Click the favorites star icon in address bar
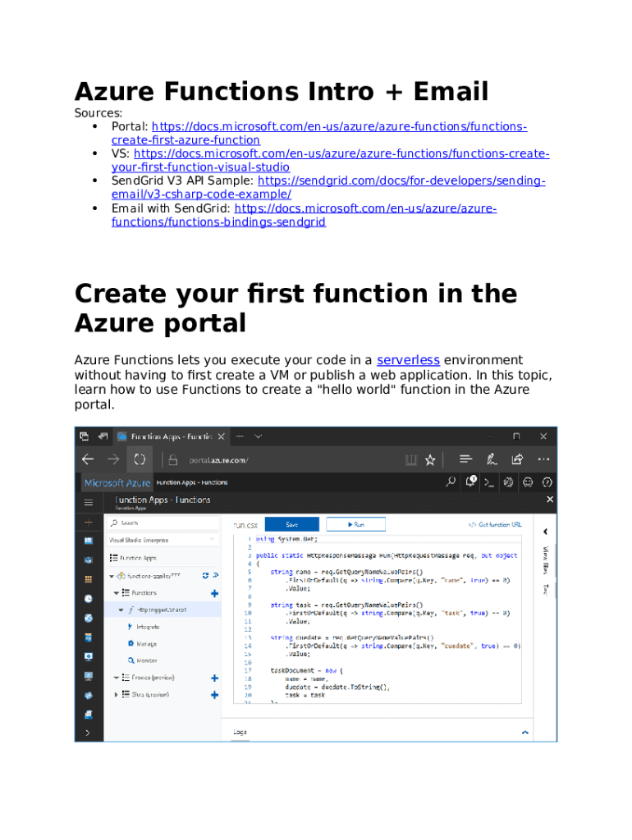 click(432, 459)
